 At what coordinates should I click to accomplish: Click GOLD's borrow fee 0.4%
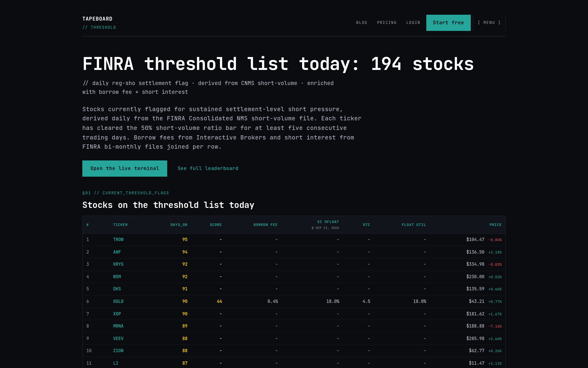click(x=273, y=301)
